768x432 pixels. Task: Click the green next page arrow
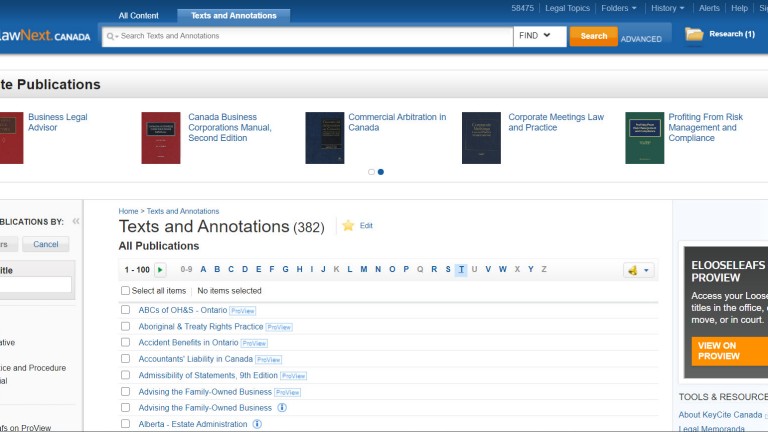pos(160,270)
